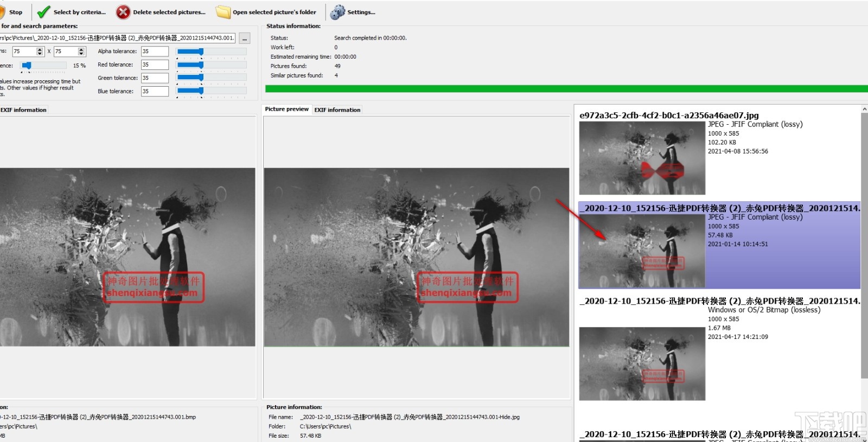Click the first 75 dimension field

pyautogui.click(x=24, y=52)
